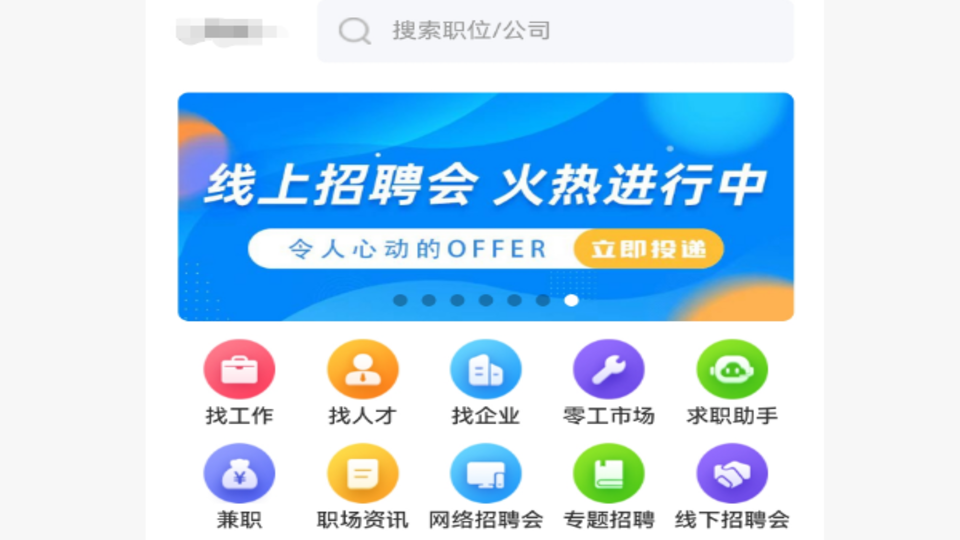Go to the second banner carousel dot
Viewport: 960px width, 540px height.
coord(429,300)
